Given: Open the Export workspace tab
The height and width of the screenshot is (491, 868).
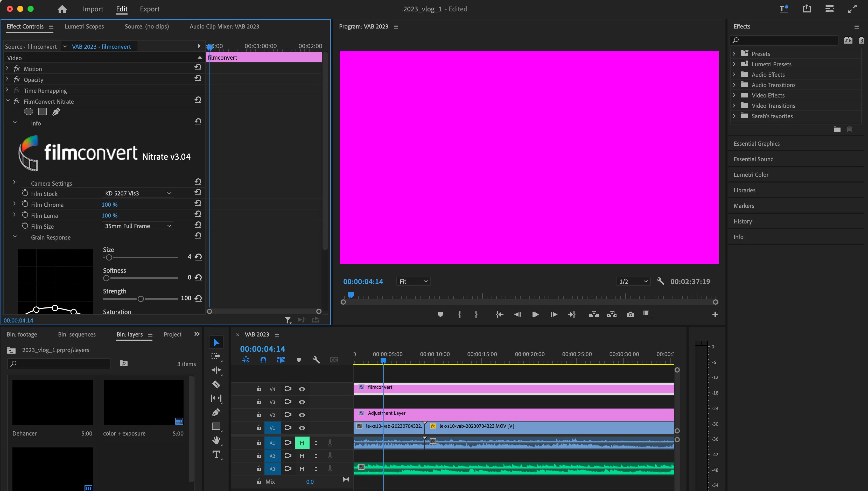Looking at the screenshot, I should pos(150,9).
